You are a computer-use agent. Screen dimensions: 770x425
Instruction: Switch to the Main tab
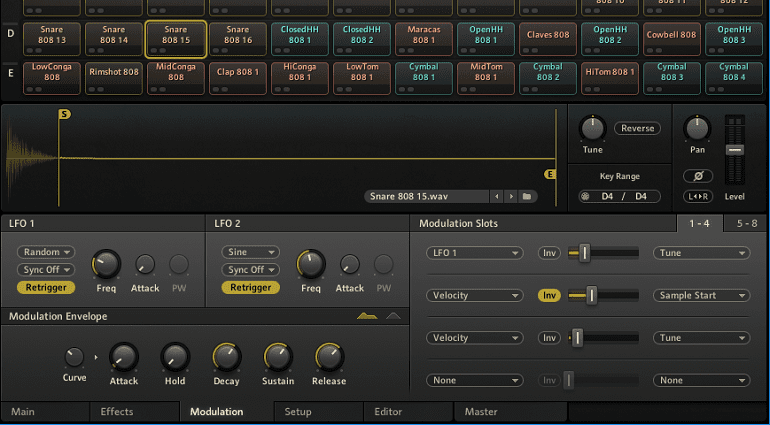45,412
